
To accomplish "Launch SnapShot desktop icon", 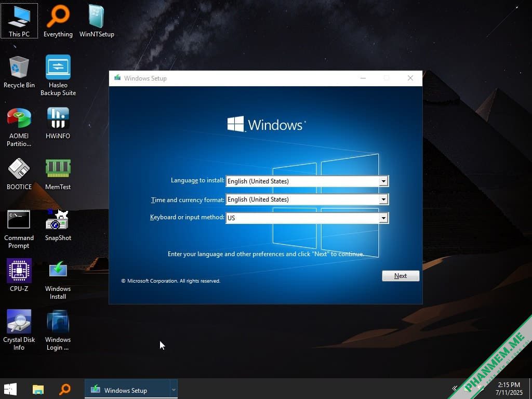I will [58, 224].
